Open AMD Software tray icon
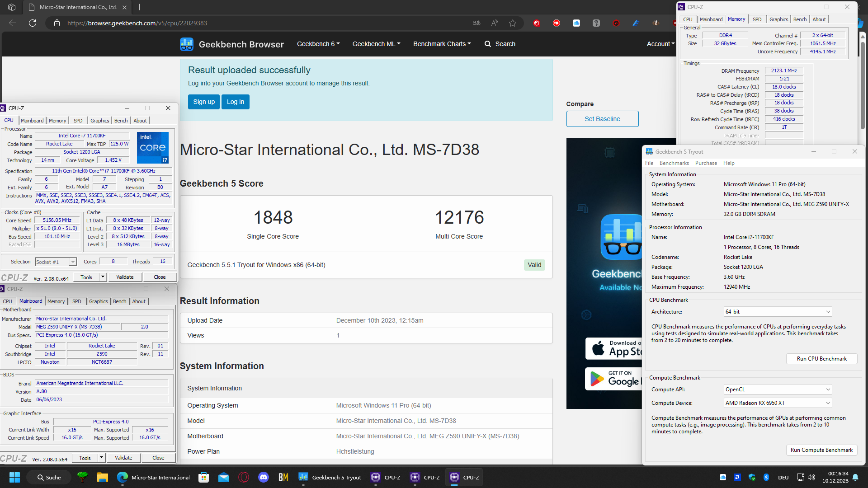This screenshot has width=868, height=488. pyautogui.click(x=737, y=477)
